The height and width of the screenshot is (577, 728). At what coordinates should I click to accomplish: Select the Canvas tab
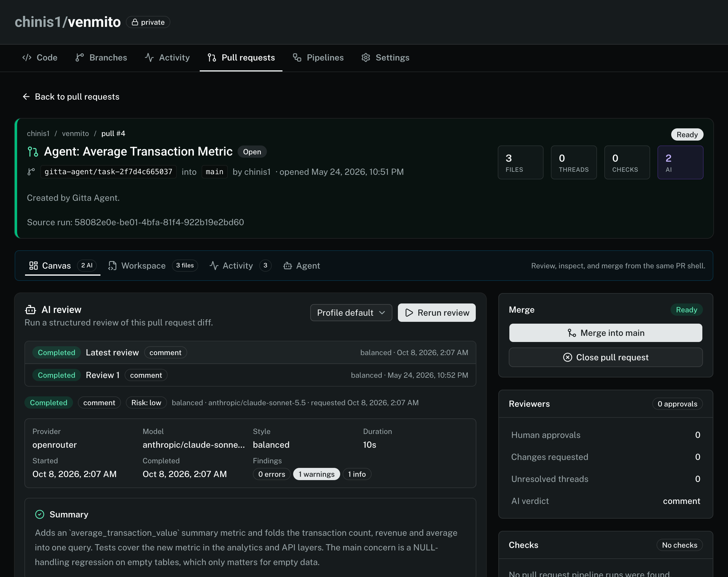point(63,266)
